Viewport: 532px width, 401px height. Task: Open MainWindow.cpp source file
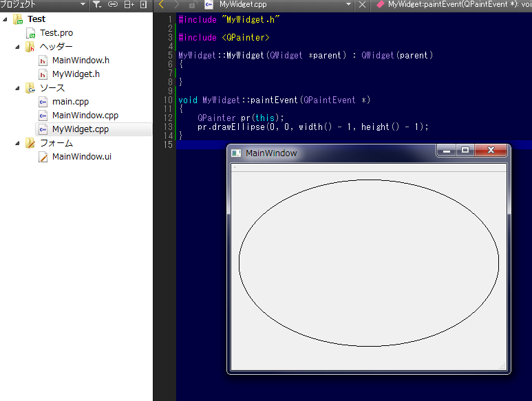[85, 116]
